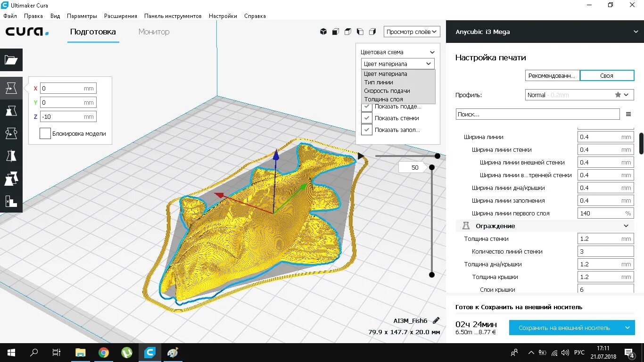The height and width of the screenshot is (362, 644).
Task: Collapse the Цветовая схема chevron
Action: [x=432, y=52]
